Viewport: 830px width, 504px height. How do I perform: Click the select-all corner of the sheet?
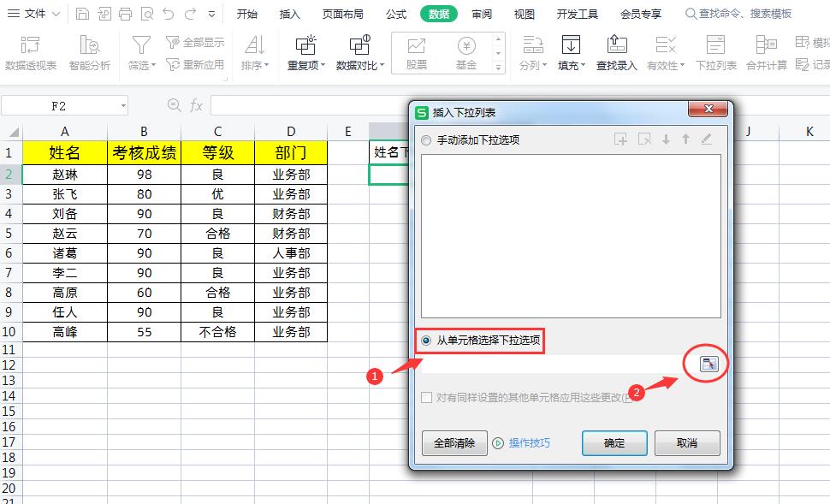point(11,131)
